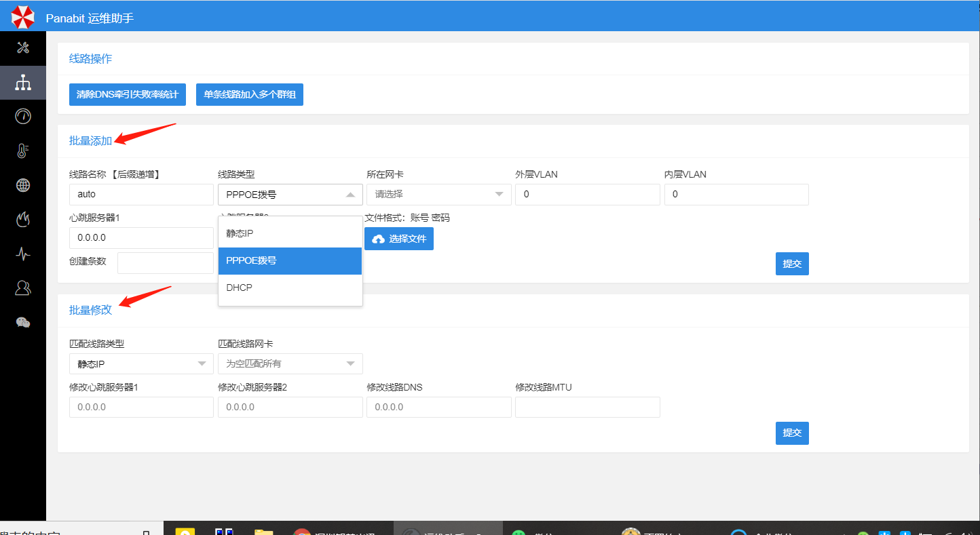Click the wrench and screwdriver tools icon
Image resolution: width=980 pixels, height=535 pixels.
[23, 47]
